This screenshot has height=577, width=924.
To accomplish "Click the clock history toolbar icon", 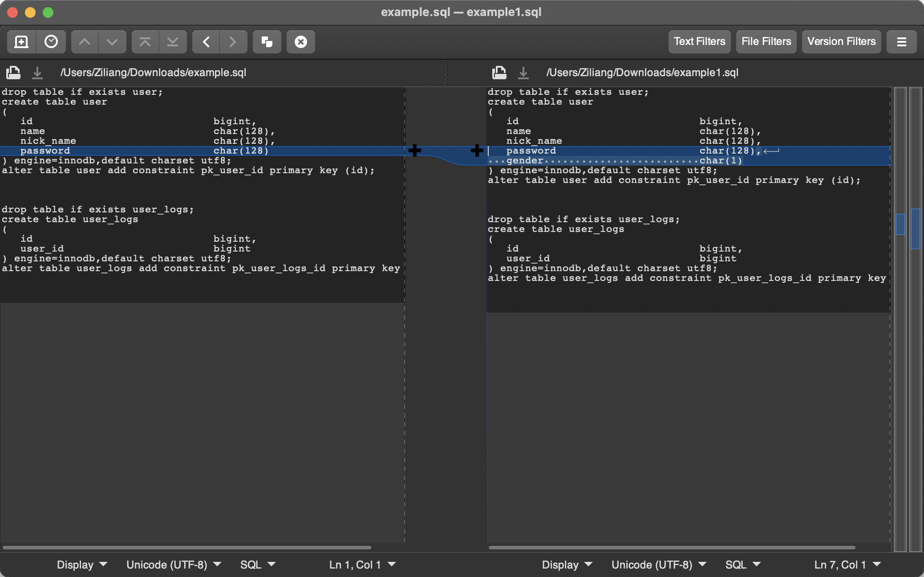I will coord(51,42).
